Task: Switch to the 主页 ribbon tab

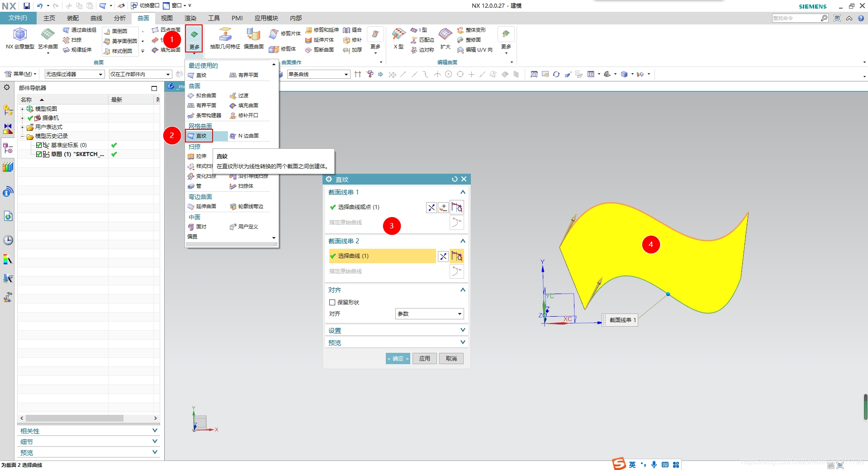Action: [49, 18]
